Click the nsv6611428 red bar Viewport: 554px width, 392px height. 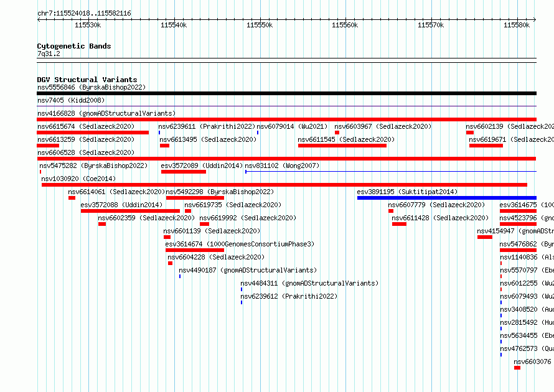tap(399, 224)
